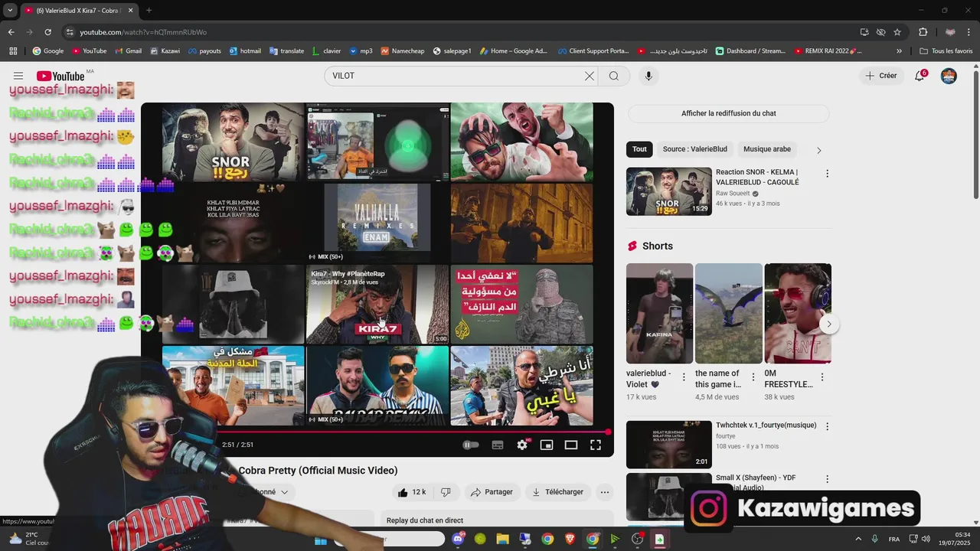Open the Namecheap bookmark
Viewport: 980px width, 551px height.
[x=402, y=51]
